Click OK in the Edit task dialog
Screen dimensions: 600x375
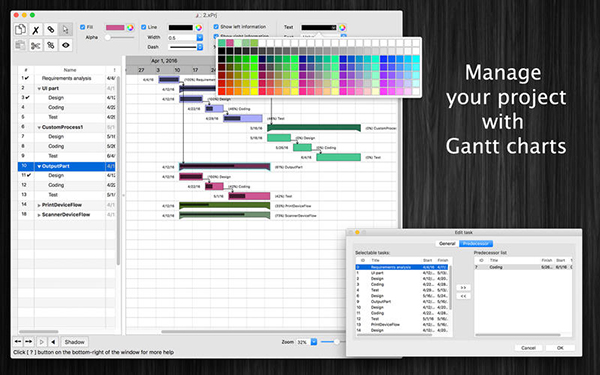560,348
